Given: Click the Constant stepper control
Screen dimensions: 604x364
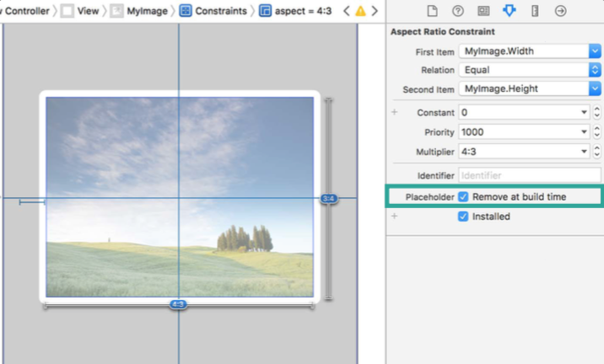Looking at the screenshot, I should click(x=596, y=112).
